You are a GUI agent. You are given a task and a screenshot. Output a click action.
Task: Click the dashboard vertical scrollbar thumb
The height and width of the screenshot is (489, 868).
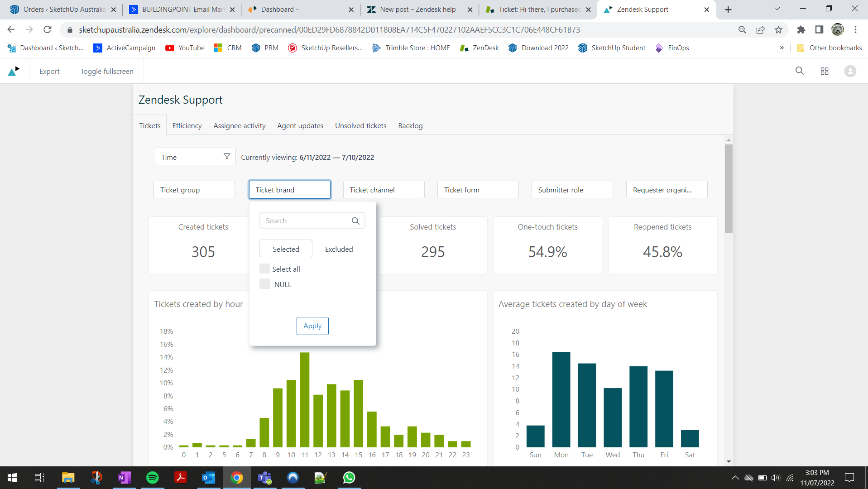tap(728, 188)
